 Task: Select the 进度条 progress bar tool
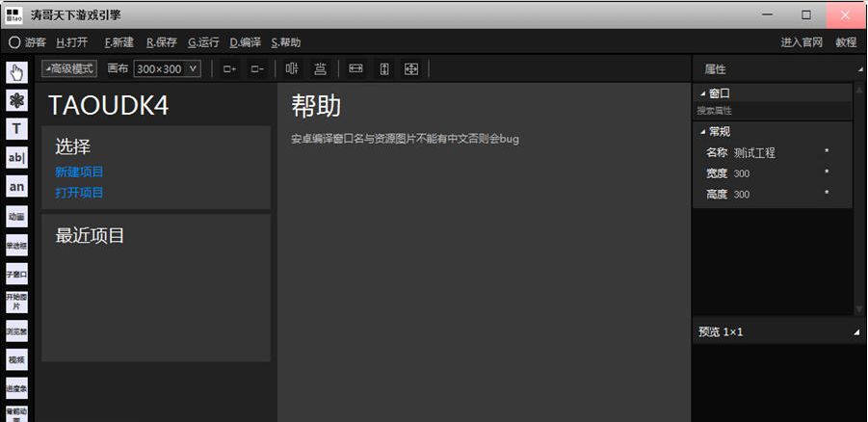pyautogui.click(x=16, y=388)
